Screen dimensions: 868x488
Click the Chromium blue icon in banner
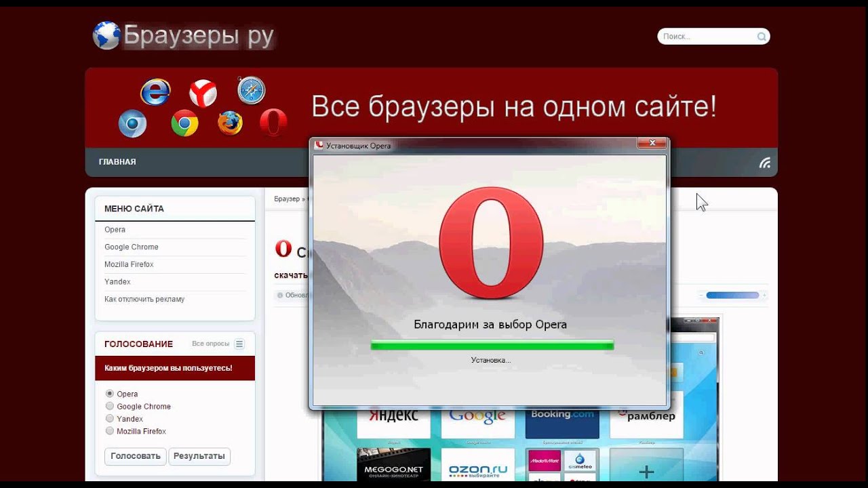click(132, 123)
